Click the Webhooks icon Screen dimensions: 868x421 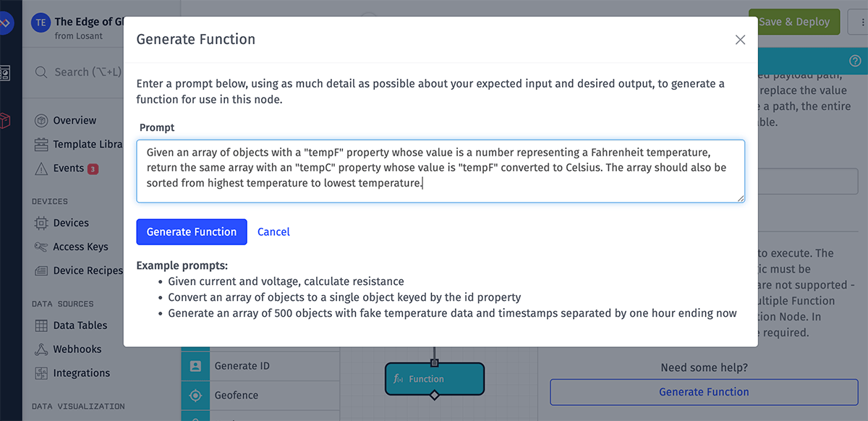coord(41,349)
